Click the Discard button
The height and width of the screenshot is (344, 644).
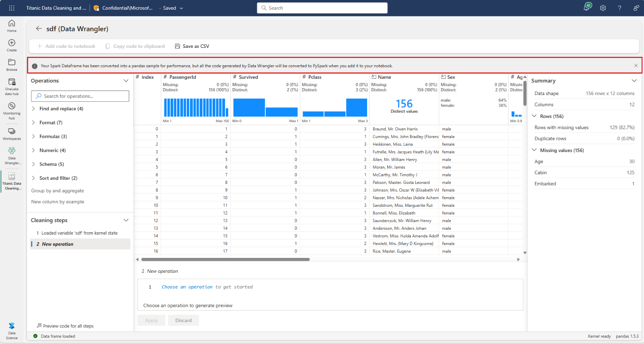click(x=184, y=320)
